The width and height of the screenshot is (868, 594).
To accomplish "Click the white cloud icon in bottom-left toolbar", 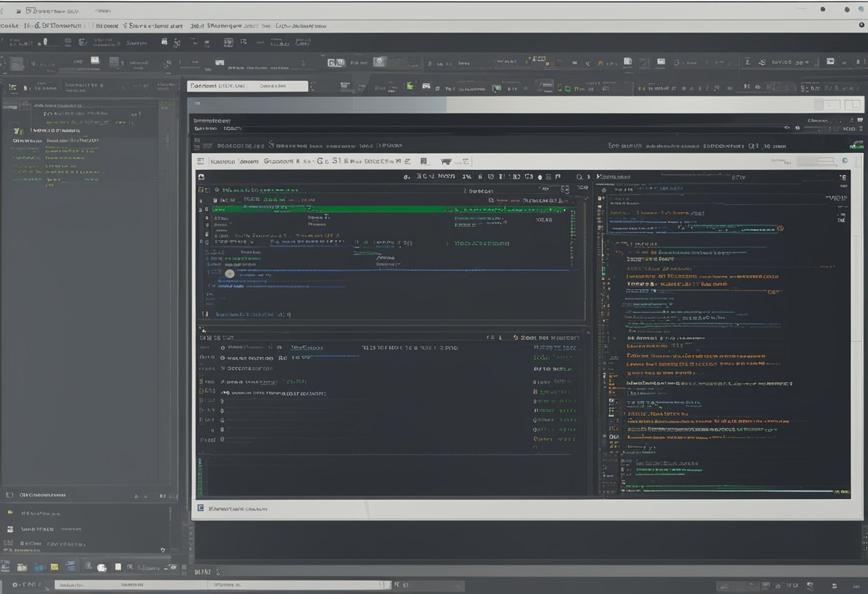I will [x=101, y=568].
